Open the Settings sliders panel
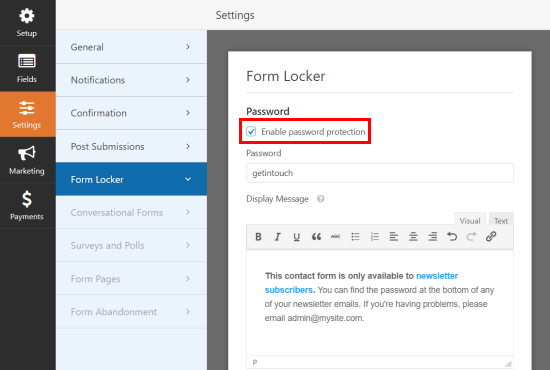 (27, 114)
